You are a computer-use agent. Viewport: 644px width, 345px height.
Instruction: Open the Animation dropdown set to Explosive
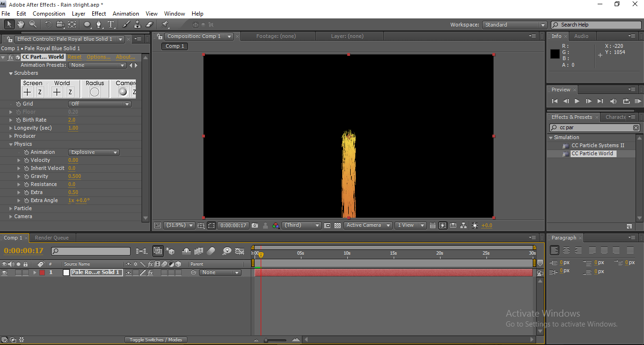[x=94, y=152]
